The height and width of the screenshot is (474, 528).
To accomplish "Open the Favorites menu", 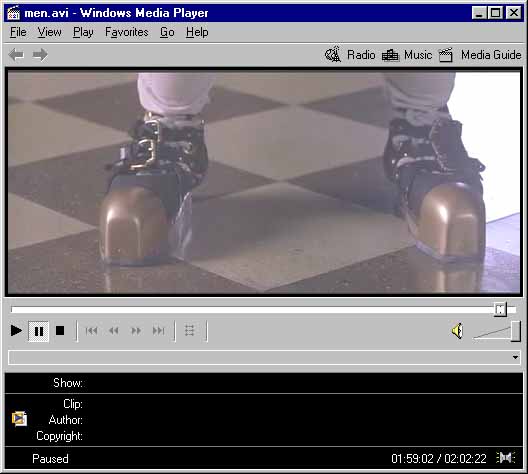I will coord(127,32).
